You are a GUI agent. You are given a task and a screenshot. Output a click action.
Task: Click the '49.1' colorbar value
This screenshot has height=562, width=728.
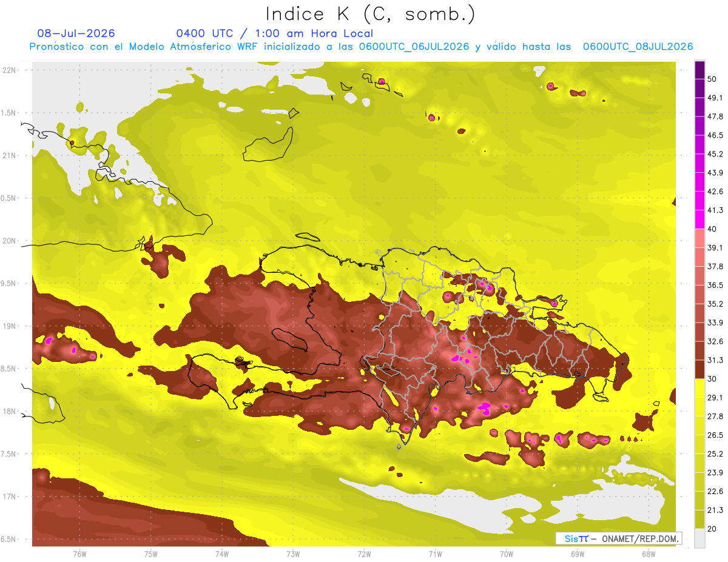pos(715,98)
